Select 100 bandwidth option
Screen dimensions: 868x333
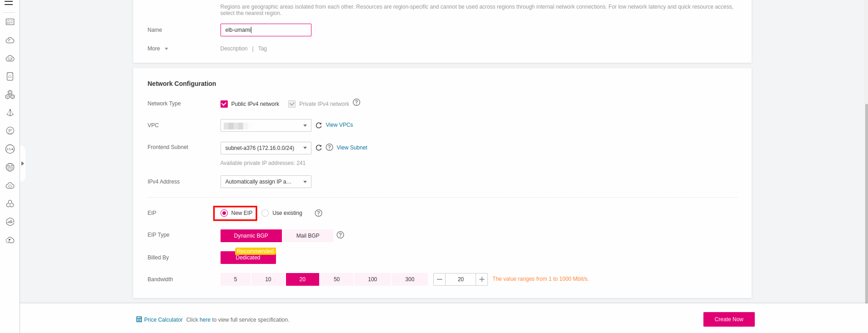(372, 279)
